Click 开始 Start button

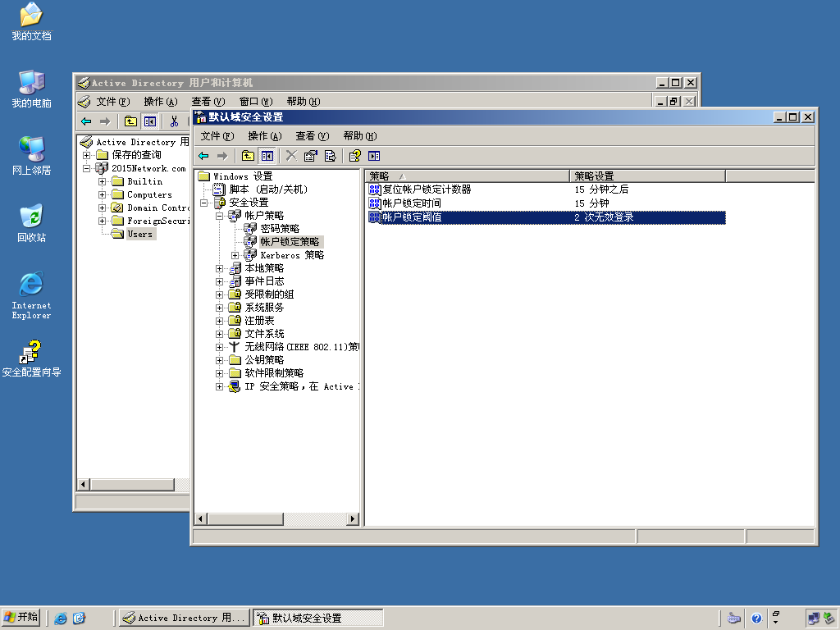(x=21, y=618)
